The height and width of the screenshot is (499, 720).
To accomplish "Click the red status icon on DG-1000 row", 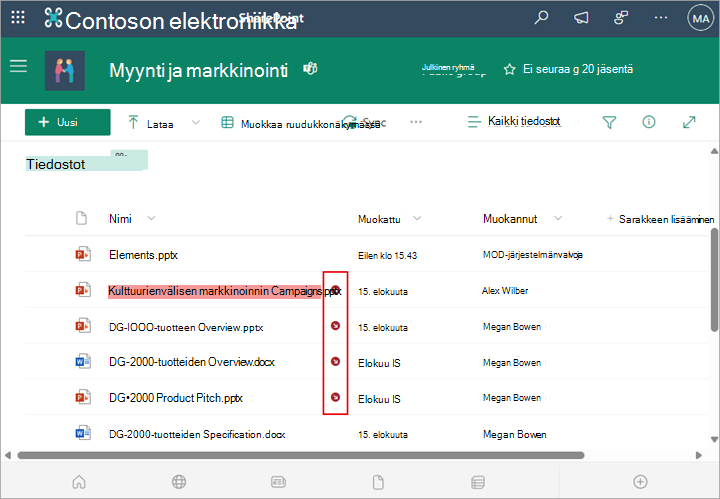I will (335, 325).
